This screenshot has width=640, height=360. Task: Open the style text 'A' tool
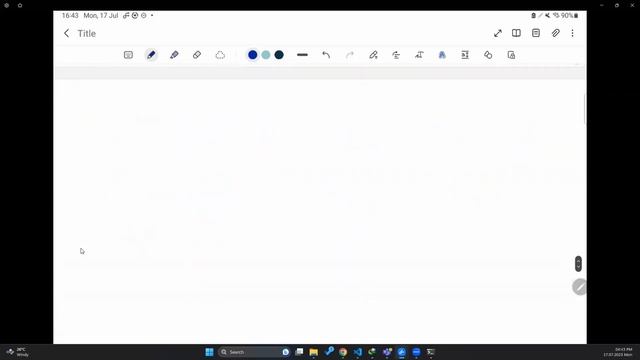442,55
